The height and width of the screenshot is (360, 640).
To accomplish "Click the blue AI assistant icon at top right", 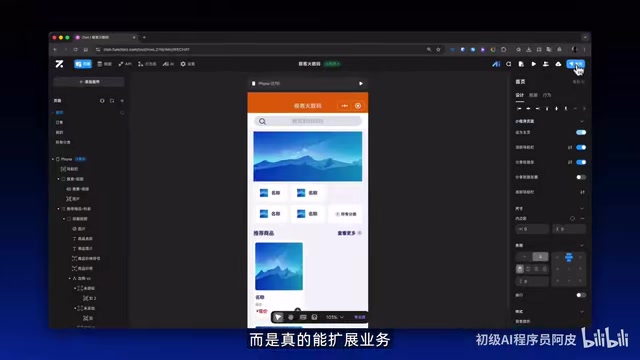I will [496, 64].
